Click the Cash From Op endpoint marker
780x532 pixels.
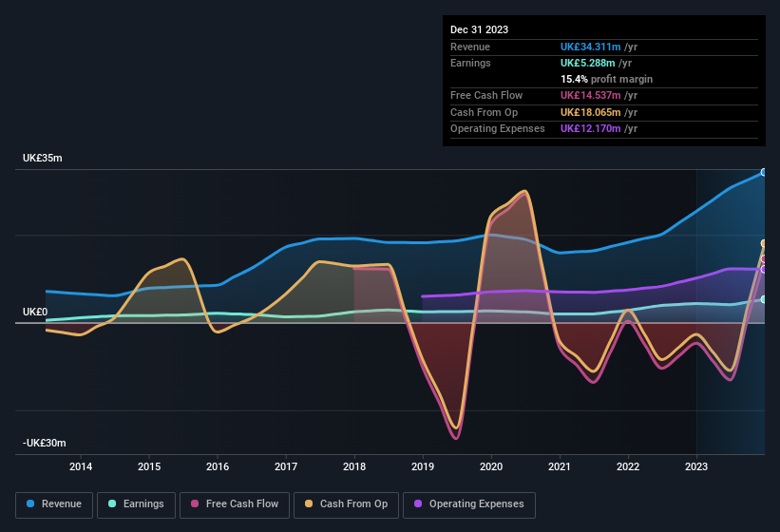point(764,243)
